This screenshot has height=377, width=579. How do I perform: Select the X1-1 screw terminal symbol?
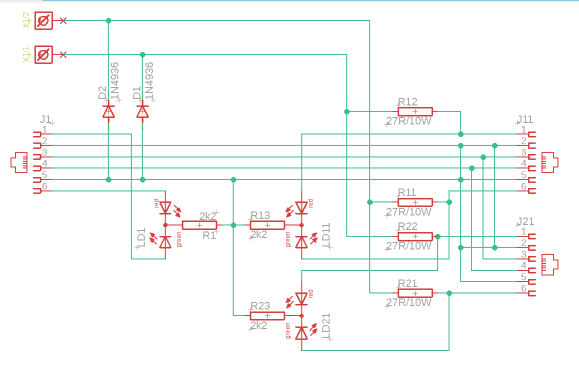coord(44,55)
